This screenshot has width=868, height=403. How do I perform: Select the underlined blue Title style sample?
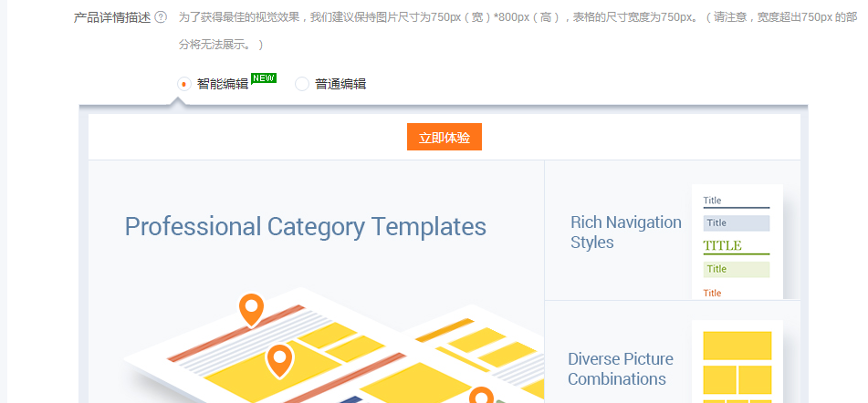pos(736,201)
